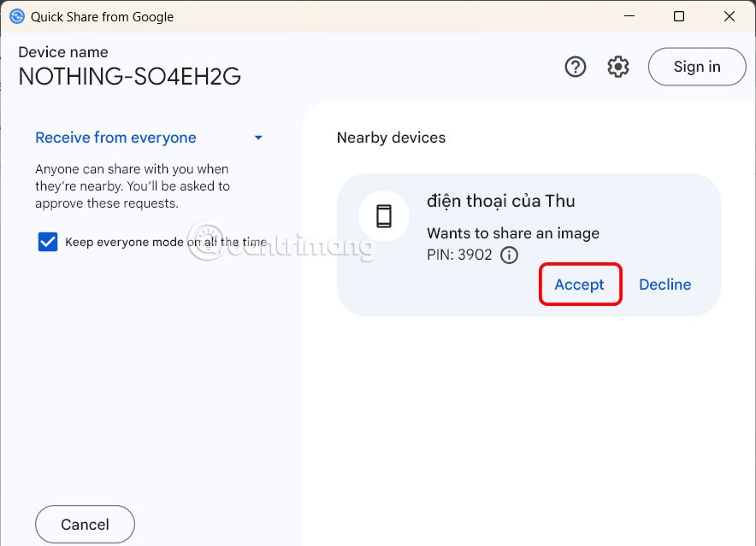Viewport: 756px width, 546px height.
Task: Decline the share request
Action: pyautogui.click(x=664, y=285)
